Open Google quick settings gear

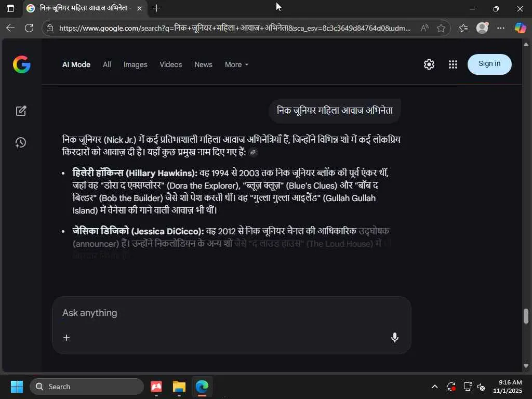[x=429, y=64]
